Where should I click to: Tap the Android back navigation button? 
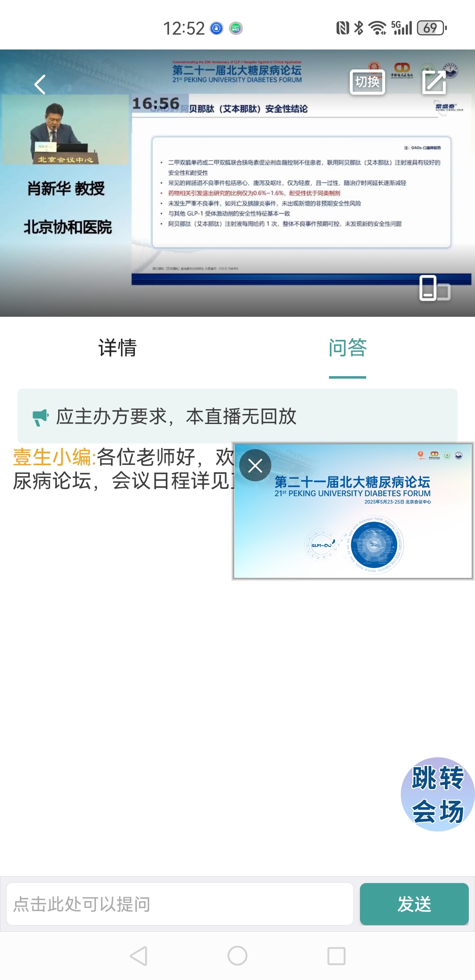coord(139,956)
